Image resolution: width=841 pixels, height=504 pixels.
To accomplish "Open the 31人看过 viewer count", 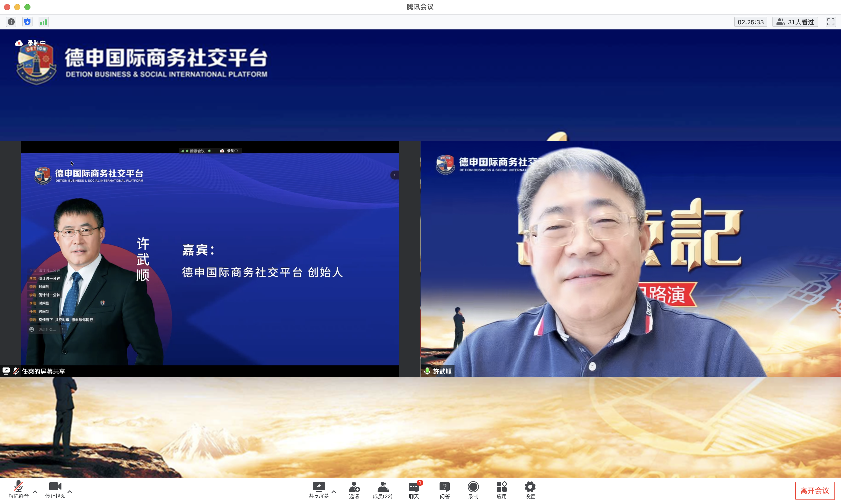I will point(795,22).
